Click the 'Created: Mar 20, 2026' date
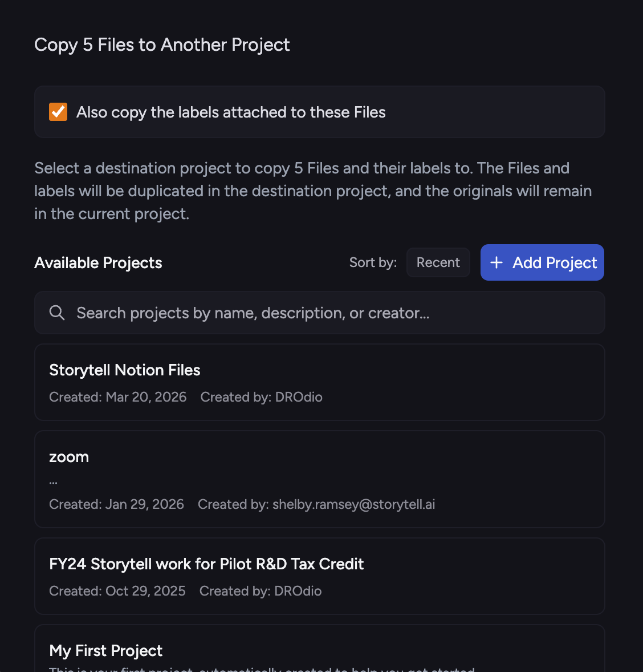Image resolution: width=643 pixels, height=672 pixels. (118, 397)
